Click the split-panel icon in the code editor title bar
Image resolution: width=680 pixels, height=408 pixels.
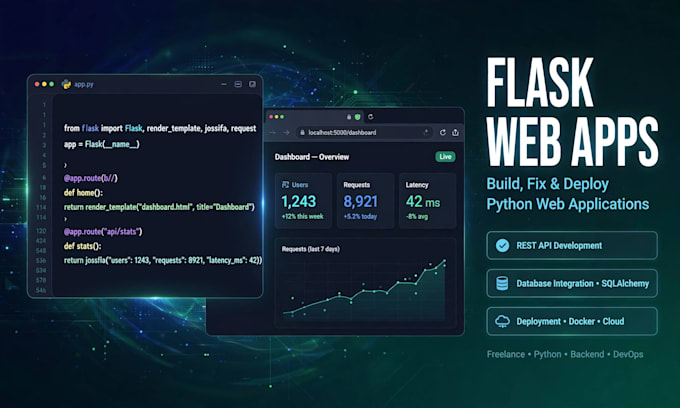[x=238, y=84]
